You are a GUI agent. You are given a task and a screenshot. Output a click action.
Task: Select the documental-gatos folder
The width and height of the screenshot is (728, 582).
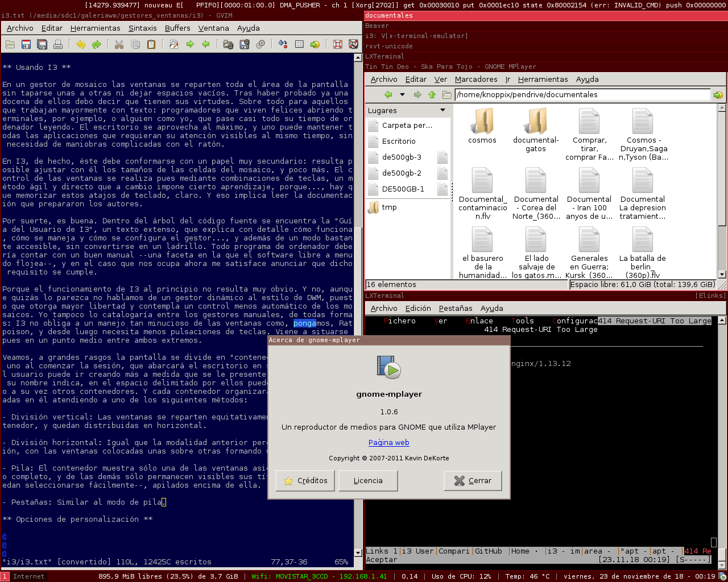(536, 130)
